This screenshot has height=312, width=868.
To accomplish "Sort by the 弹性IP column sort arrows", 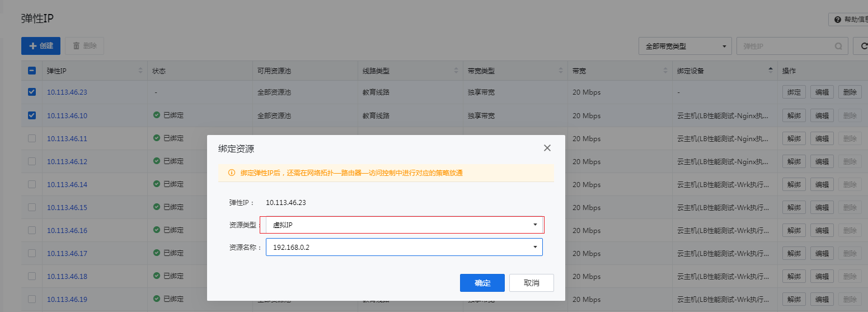I will tap(140, 71).
